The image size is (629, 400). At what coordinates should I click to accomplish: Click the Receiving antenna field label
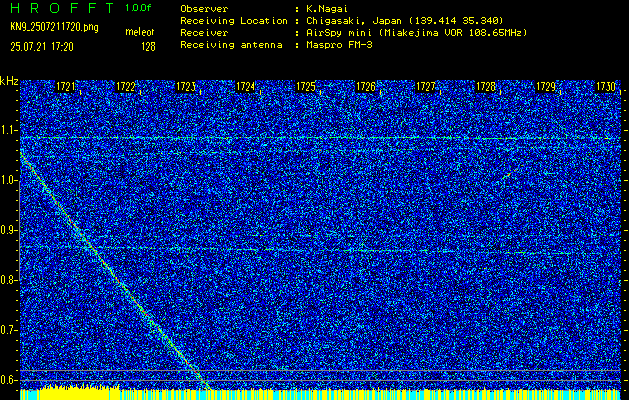coord(231,45)
